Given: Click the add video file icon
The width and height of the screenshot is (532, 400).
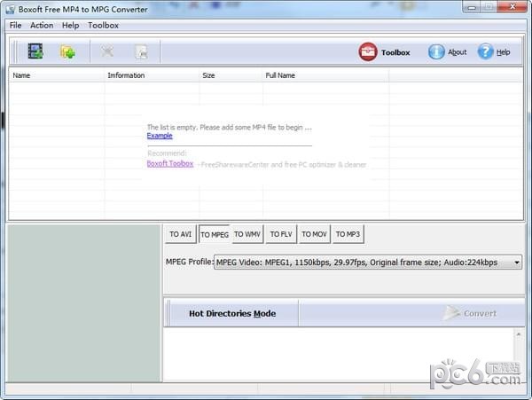Looking at the screenshot, I should tap(35, 51).
